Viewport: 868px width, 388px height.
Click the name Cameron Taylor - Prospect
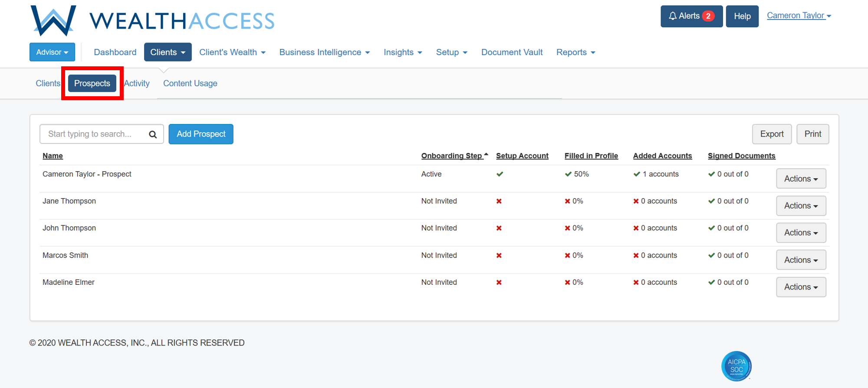pyautogui.click(x=87, y=174)
